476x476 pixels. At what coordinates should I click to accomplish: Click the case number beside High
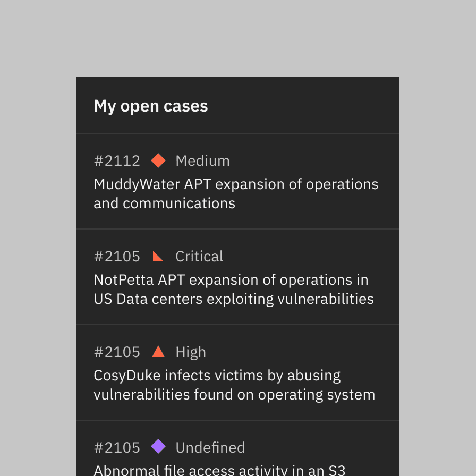tap(117, 352)
